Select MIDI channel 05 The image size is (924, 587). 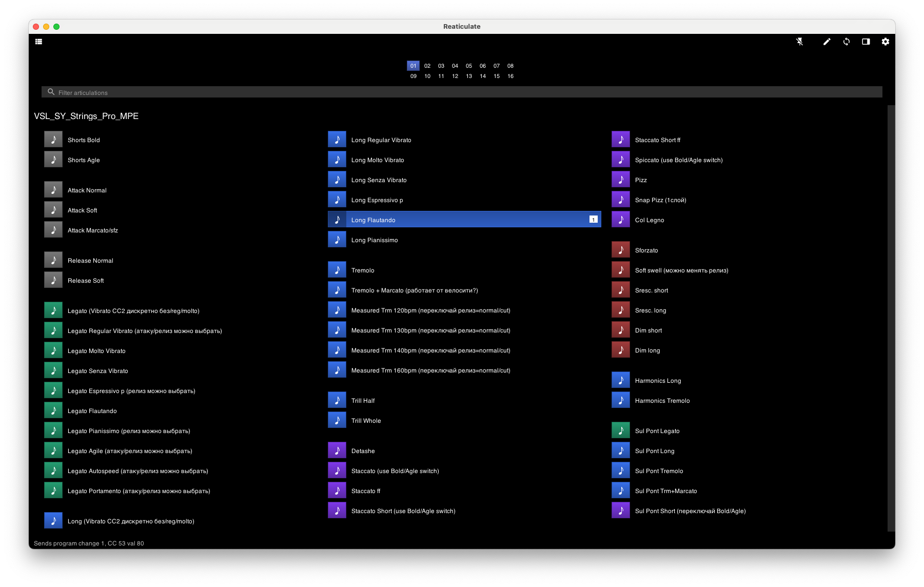[x=469, y=66]
